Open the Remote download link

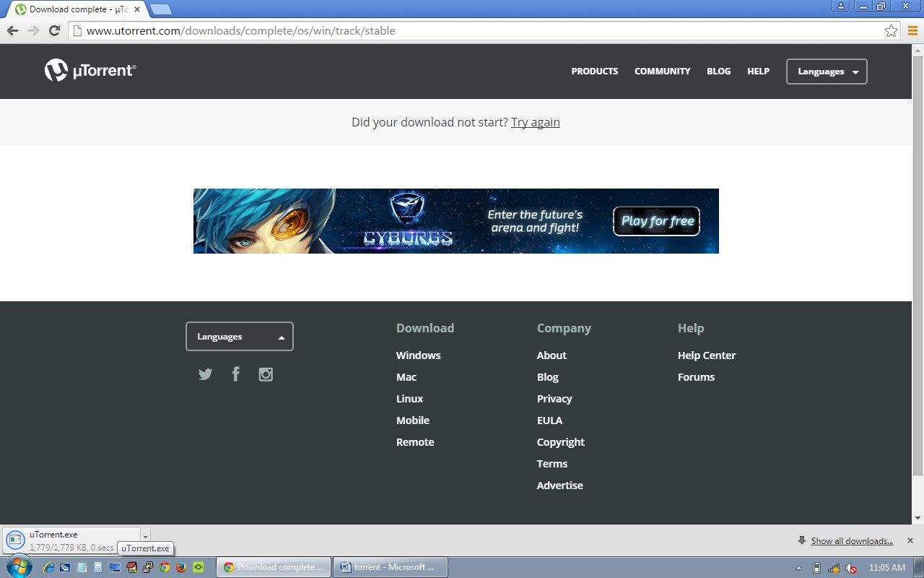(415, 442)
